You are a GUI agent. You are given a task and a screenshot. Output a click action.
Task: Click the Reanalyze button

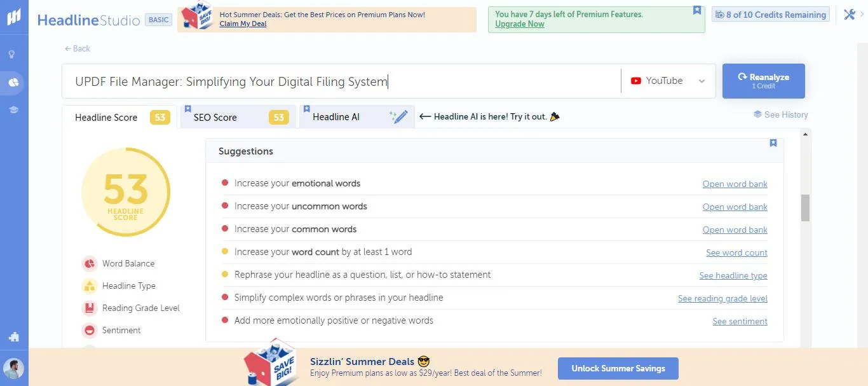[x=763, y=81]
